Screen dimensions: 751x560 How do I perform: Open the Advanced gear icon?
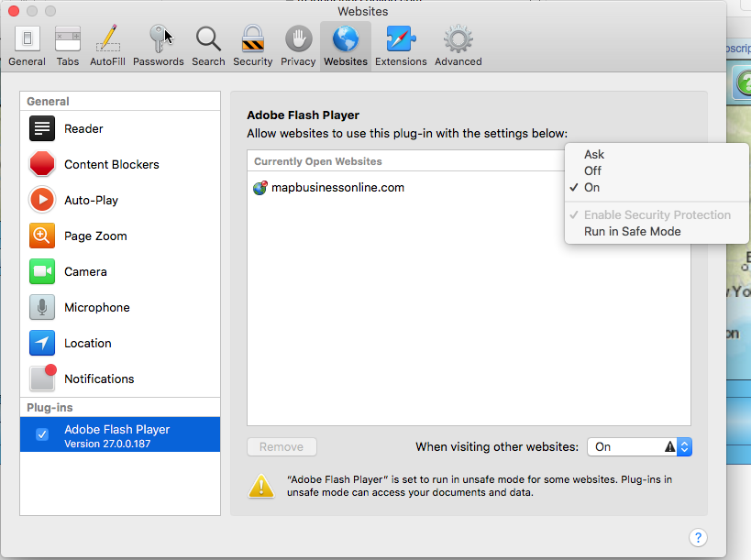(458, 38)
